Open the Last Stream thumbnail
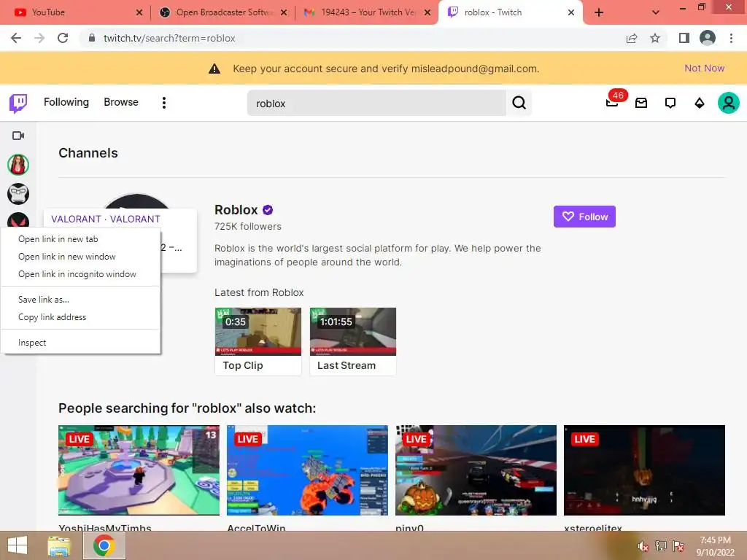The width and height of the screenshot is (747, 560). 352,332
